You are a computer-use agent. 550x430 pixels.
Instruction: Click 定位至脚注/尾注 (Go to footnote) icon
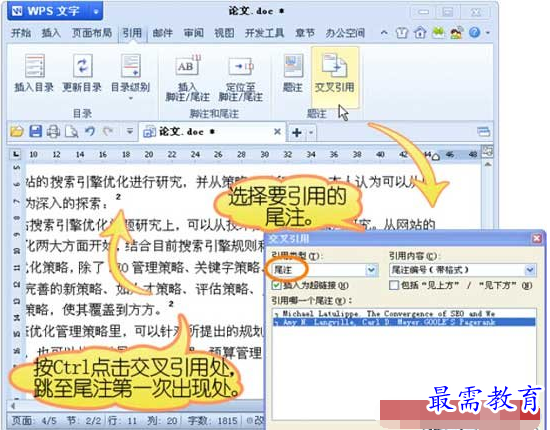pyautogui.click(x=241, y=66)
